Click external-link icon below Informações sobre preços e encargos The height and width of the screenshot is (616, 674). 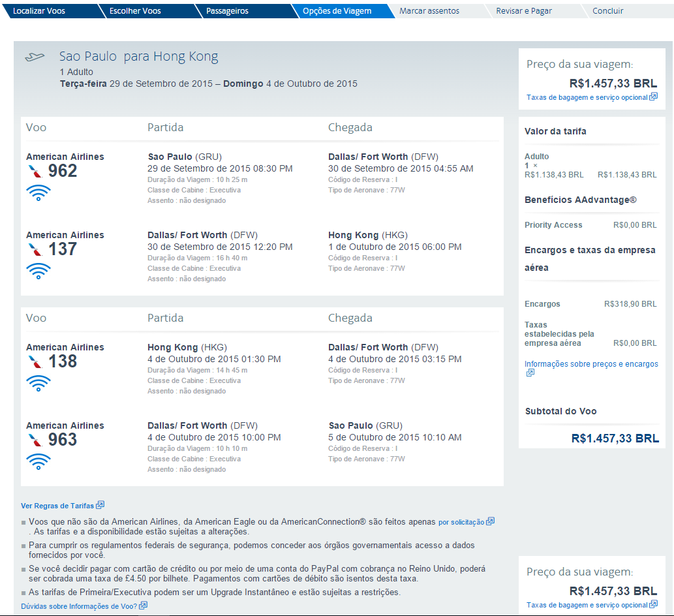[530, 373]
